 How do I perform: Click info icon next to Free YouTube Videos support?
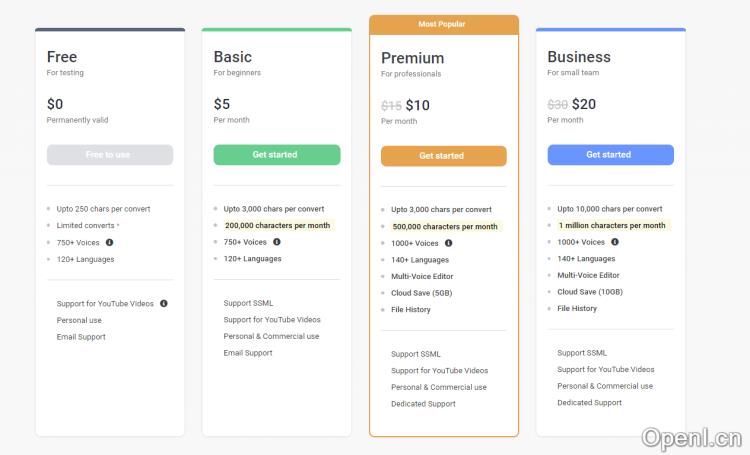coord(164,303)
